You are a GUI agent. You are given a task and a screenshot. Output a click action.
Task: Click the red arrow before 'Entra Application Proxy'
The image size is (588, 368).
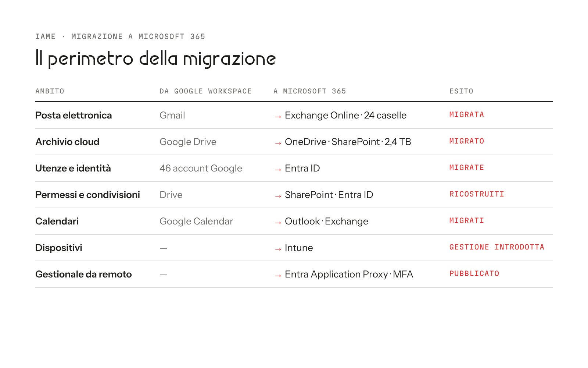tap(278, 276)
